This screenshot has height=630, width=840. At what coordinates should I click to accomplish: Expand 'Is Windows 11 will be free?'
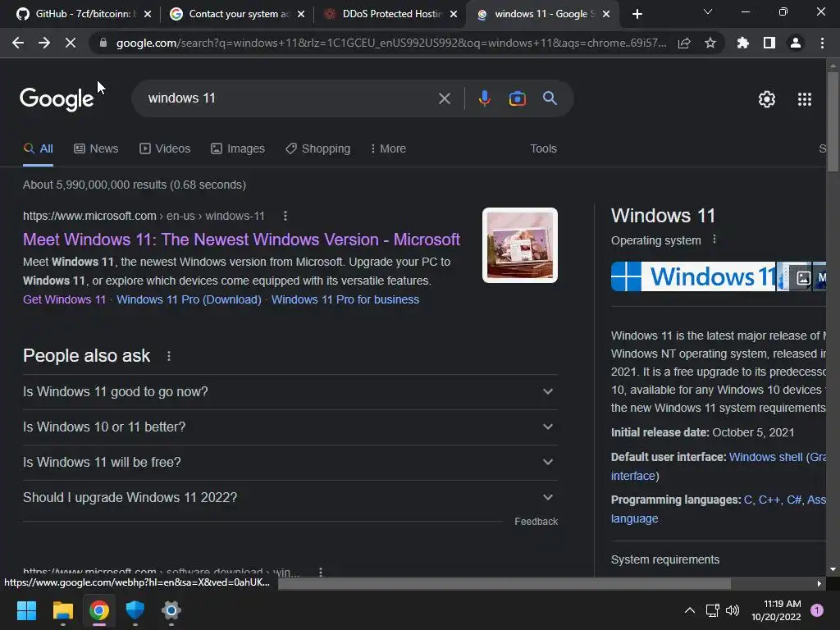[290, 463]
